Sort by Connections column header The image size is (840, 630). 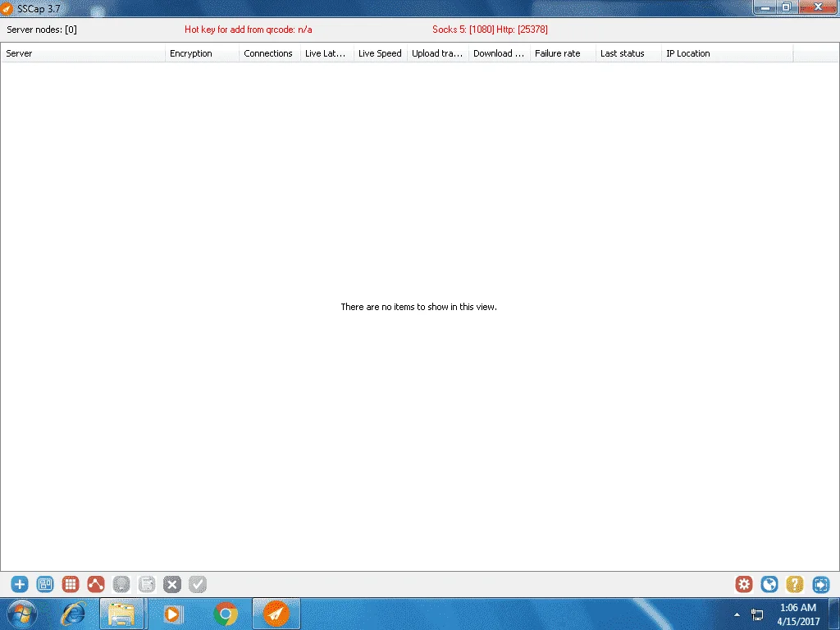(x=269, y=53)
